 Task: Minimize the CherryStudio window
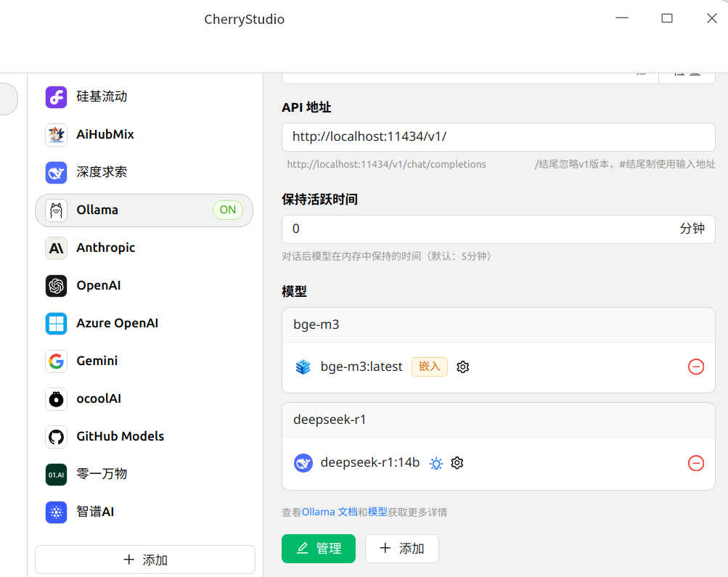622,18
